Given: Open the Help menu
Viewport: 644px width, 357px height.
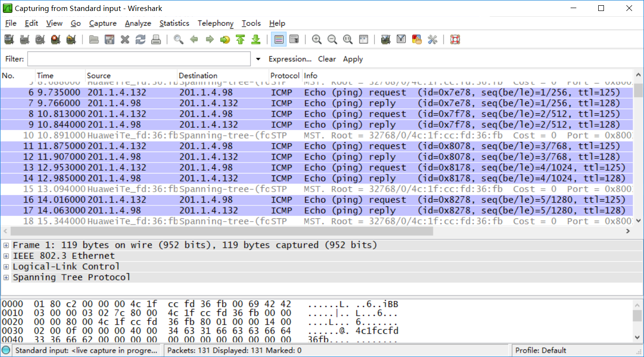Looking at the screenshot, I should [x=277, y=23].
